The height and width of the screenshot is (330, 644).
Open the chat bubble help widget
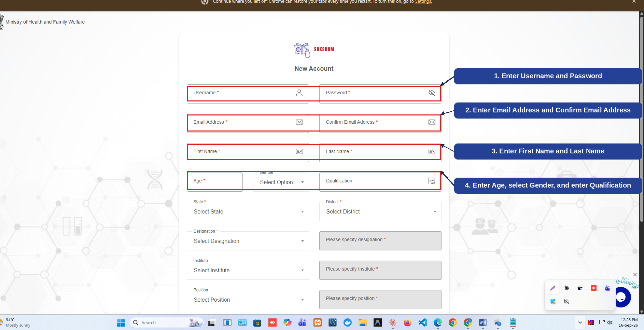tap(621, 297)
